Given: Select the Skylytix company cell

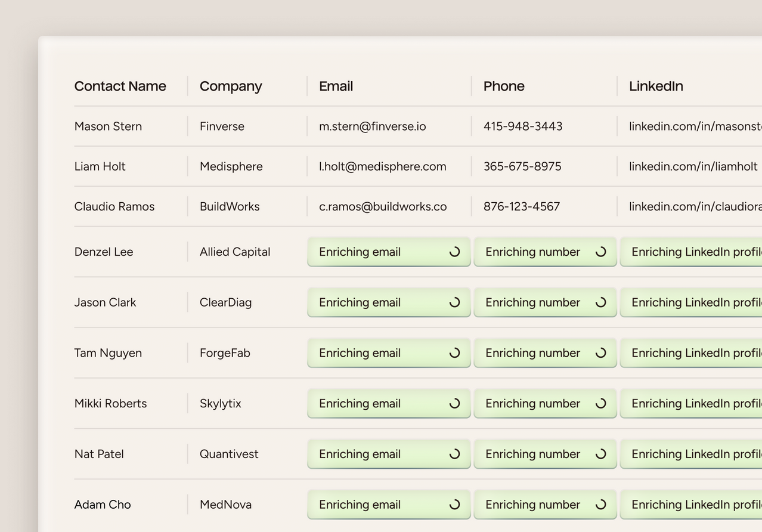Looking at the screenshot, I should coord(220,404).
